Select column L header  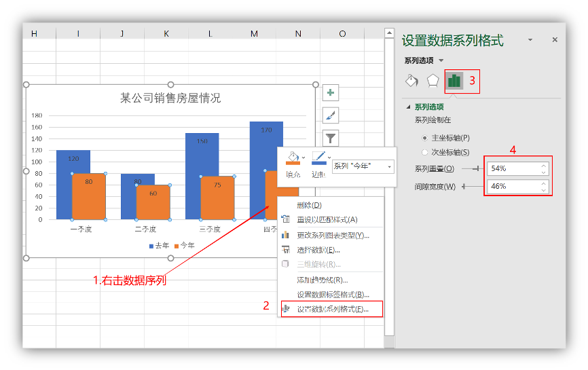pos(210,34)
